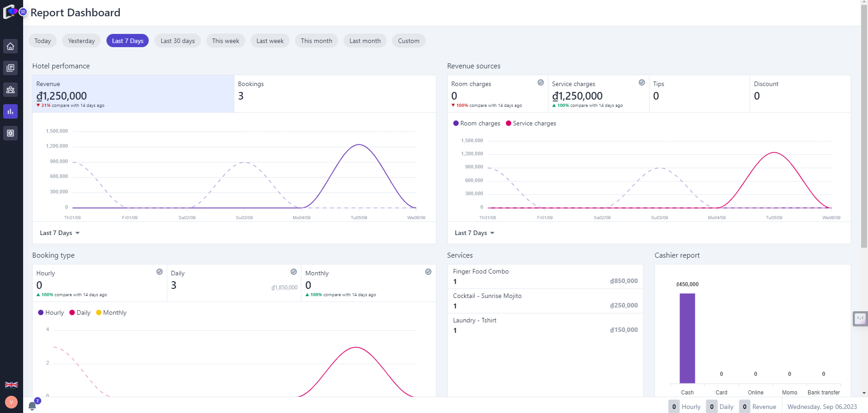This screenshot has height=413, width=868.
Task: Select the Last 30 days filter tab
Action: pos(178,41)
